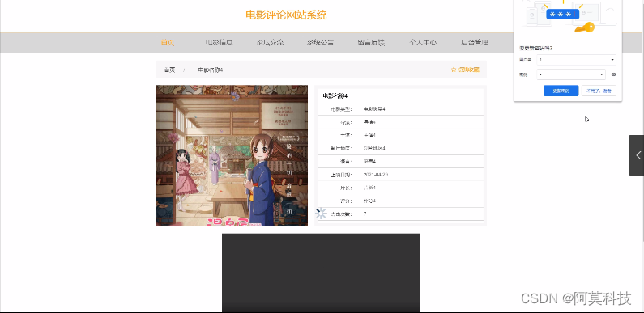The image size is (644, 313).
Task: Go to 后台管理 in the nav bar
Action: coord(475,43)
